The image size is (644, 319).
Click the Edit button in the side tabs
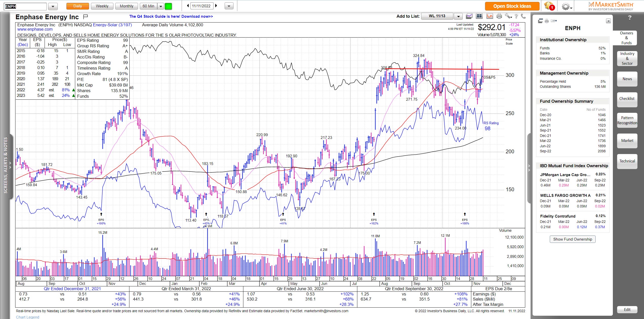[x=627, y=310]
